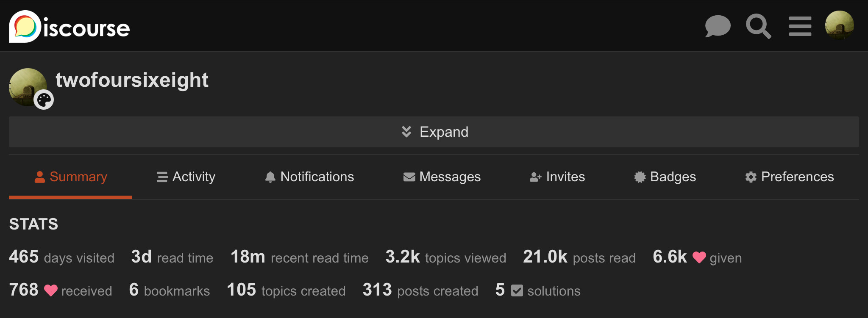
Task: Open the Invites tab
Action: pyautogui.click(x=557, y=177)
